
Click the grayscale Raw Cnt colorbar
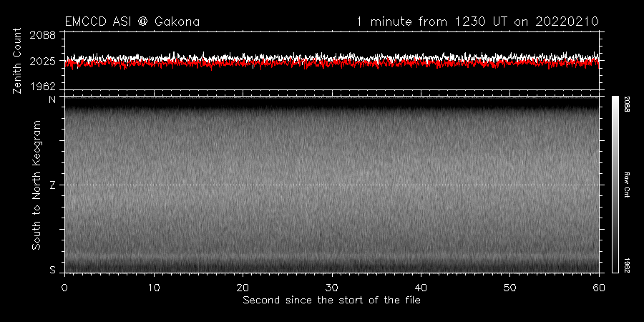[615, 185]
